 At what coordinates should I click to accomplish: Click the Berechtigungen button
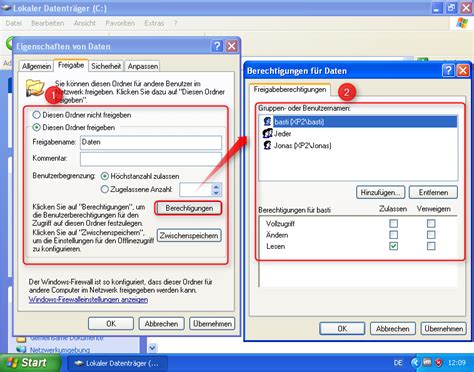pyautogui.click(x=189, y=208)
